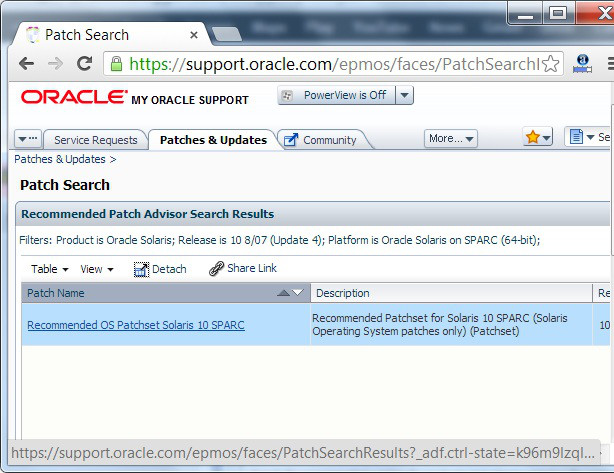Sort Patch Name column ascending

click(283, 293)
